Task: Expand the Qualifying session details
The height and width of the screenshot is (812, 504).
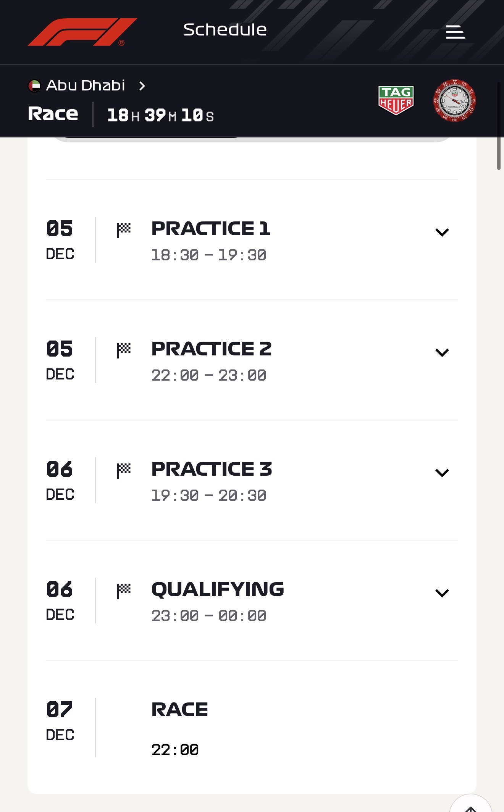Action: [x=442, y=593]
